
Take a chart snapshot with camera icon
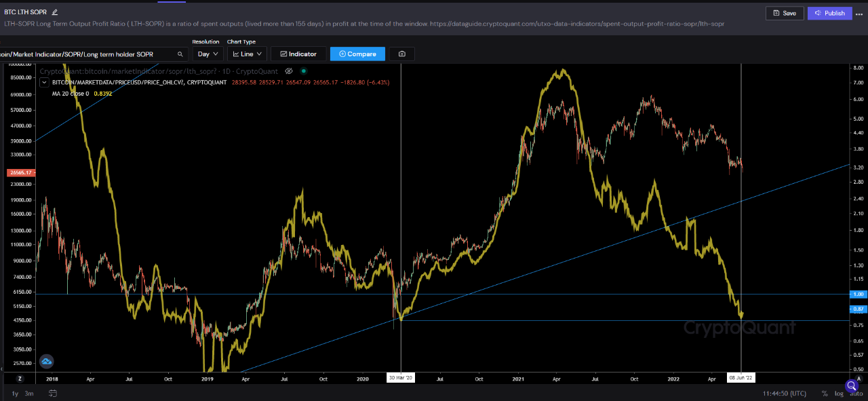pyautogui.click(x=402, y=54)
